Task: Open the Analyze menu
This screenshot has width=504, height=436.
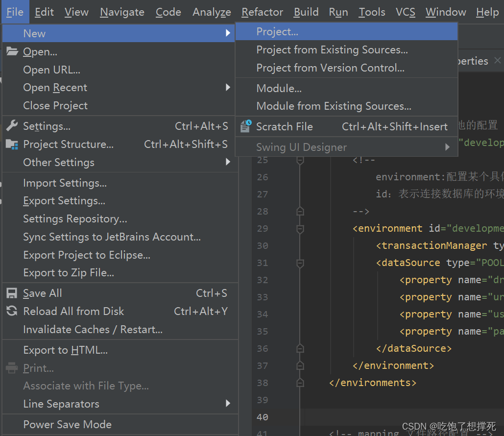Action: (x=212, y=12)
